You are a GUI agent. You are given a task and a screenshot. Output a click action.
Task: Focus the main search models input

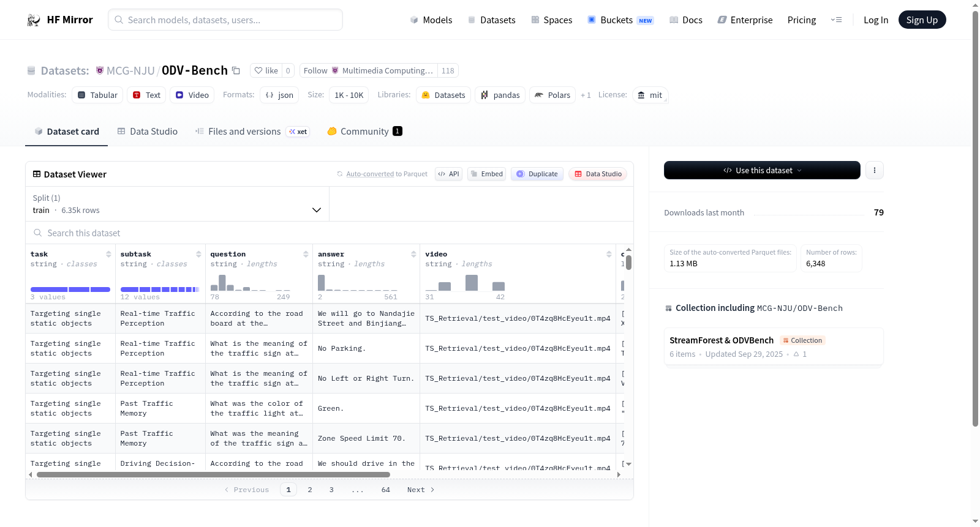225,20
